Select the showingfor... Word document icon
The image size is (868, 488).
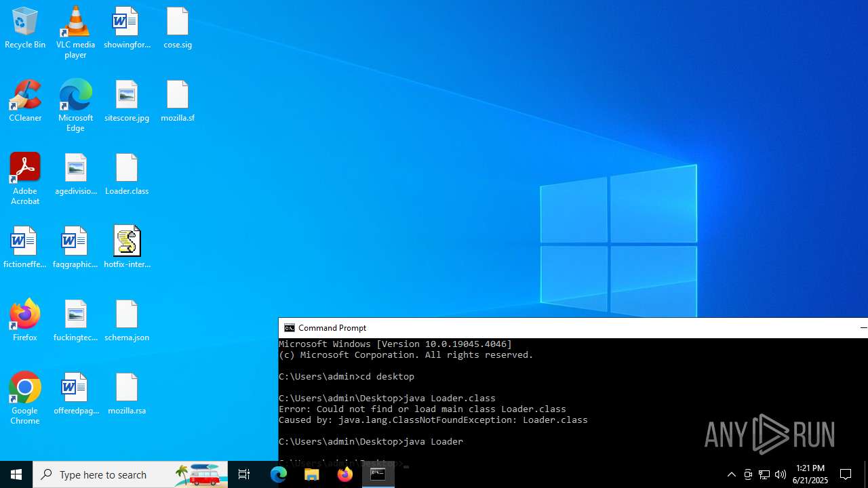click(x=127, y=28)
